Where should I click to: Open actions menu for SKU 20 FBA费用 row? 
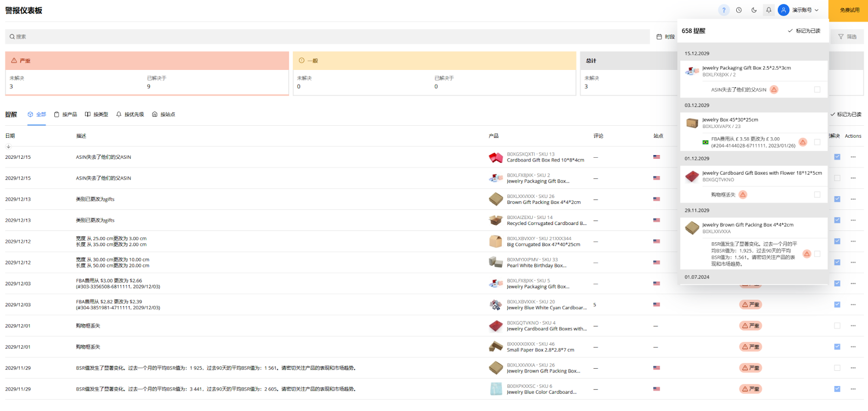pos(853,305)
